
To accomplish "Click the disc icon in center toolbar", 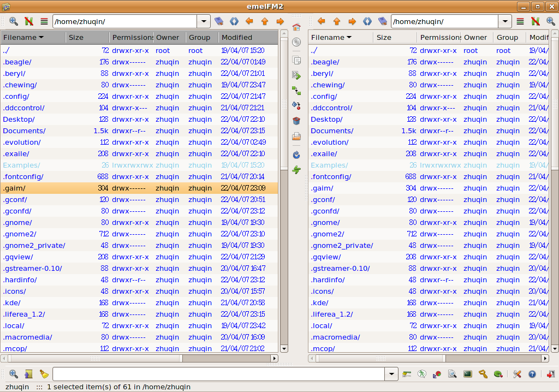I will 296,42.
